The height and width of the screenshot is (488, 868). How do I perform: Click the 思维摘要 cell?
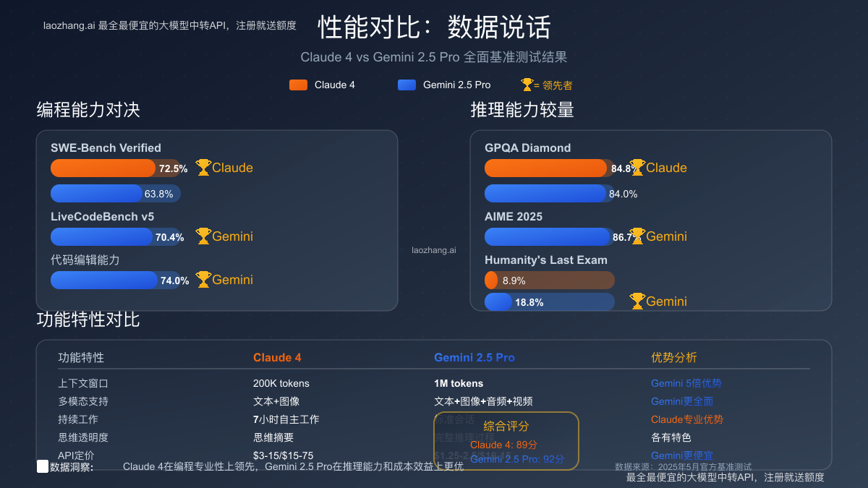click(273, 437)
